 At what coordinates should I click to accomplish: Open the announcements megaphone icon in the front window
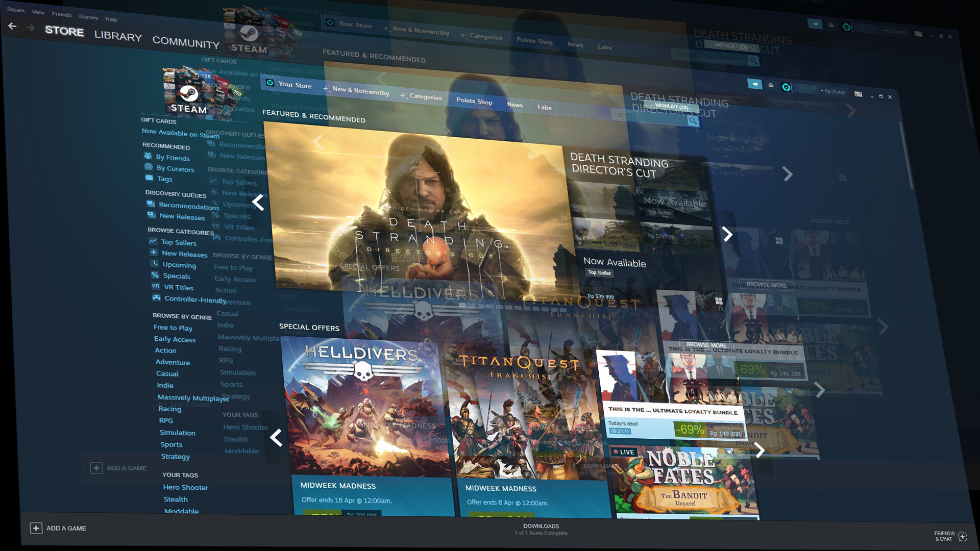coord(754,84)
